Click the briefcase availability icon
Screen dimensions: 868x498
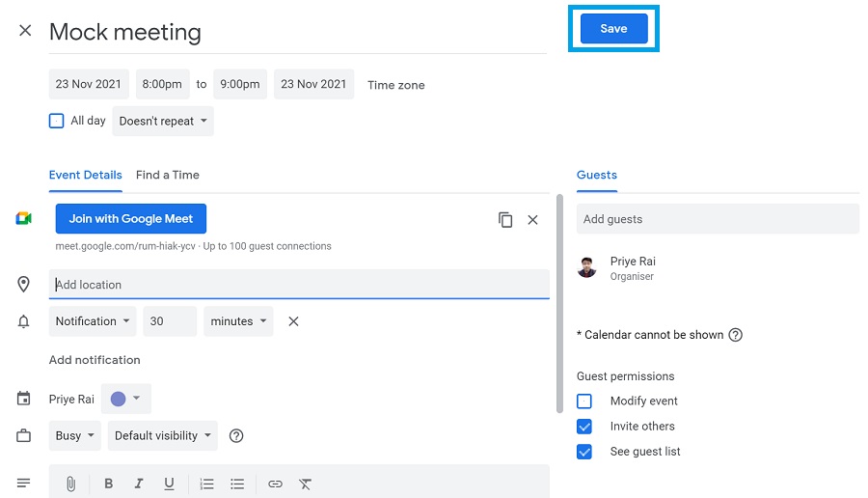tap(23, 436)
